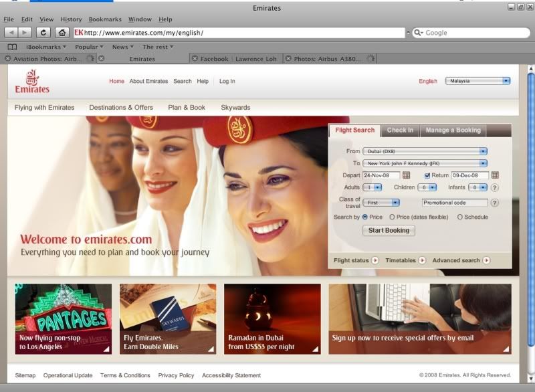Viewport: 535px width, 392px height.
Task: Click the help icon beside Infants
Action: pos(494,188)
